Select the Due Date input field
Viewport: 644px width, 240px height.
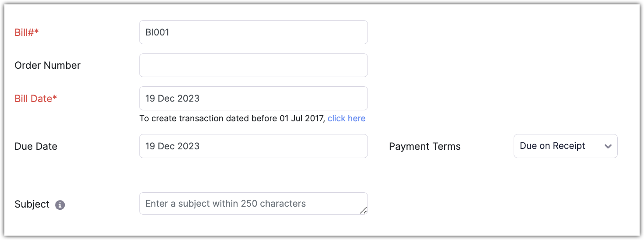(253, 146)
